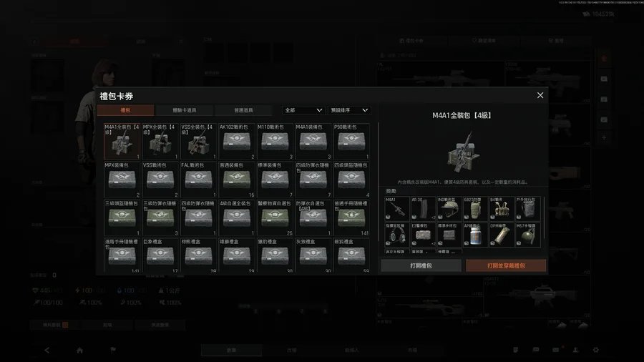Image resolution: width=644 pixels, height=362 pixels.
Task: Select the 普通手冊隨機禮包 crate
Action: 351,217
